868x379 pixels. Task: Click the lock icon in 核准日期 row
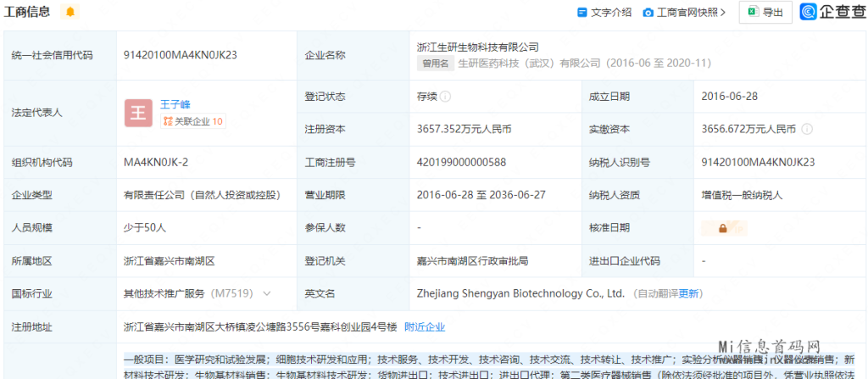tap(723, 228)
